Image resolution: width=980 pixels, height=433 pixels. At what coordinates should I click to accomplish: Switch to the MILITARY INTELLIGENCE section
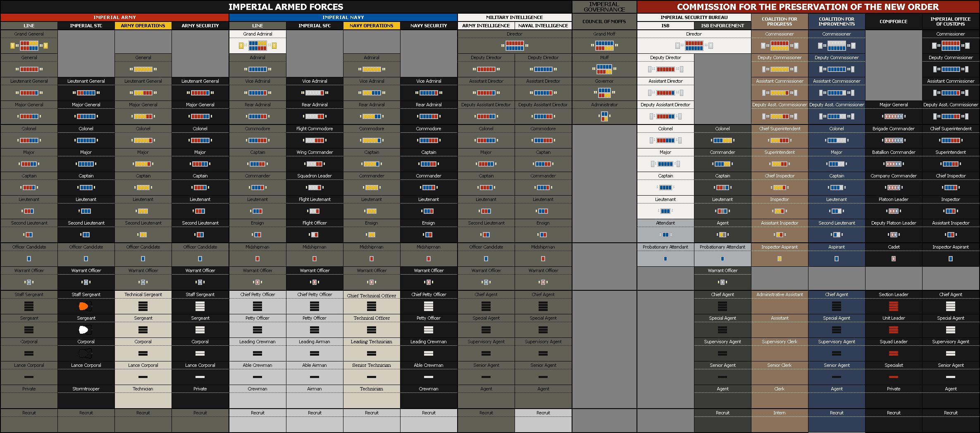point(514,17)
